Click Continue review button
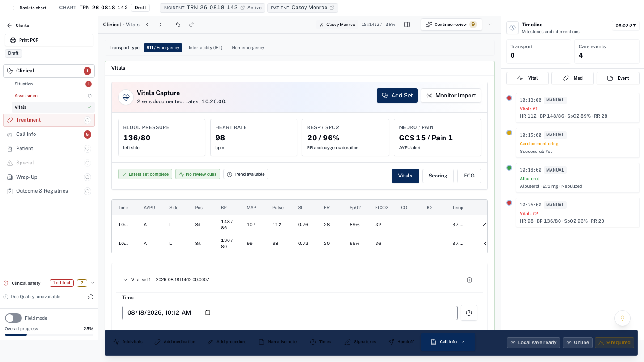This screenshot has width=644, height=362. point(451,25)
